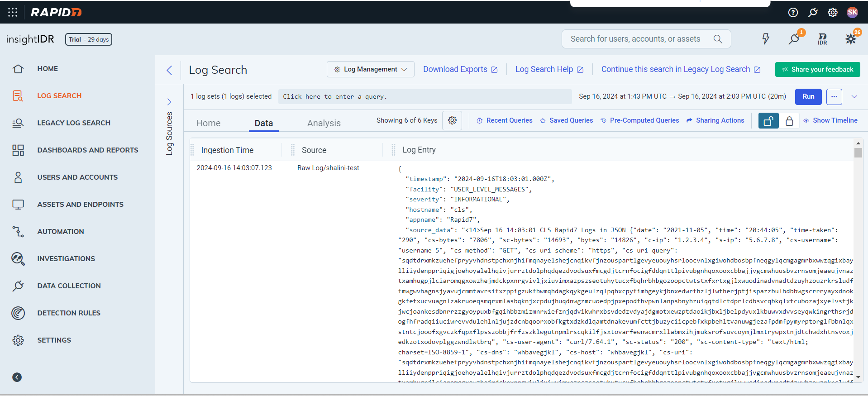868x396 pixels.
Task: Click the Source column drag handle
Action: 293,150
